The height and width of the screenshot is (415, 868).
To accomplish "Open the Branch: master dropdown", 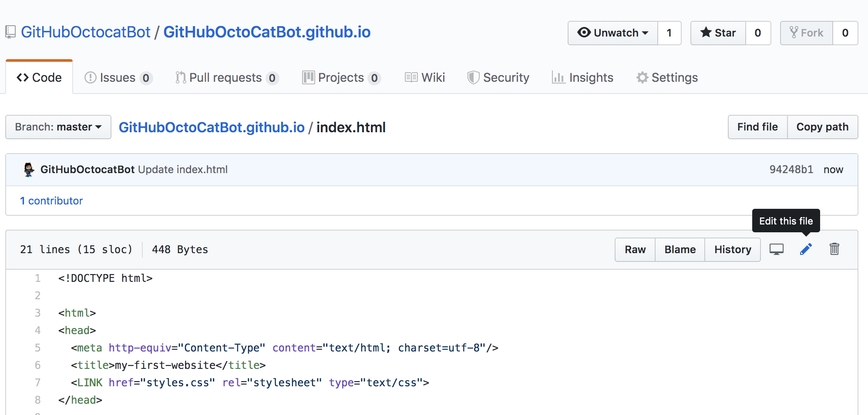I will (58, 127).
